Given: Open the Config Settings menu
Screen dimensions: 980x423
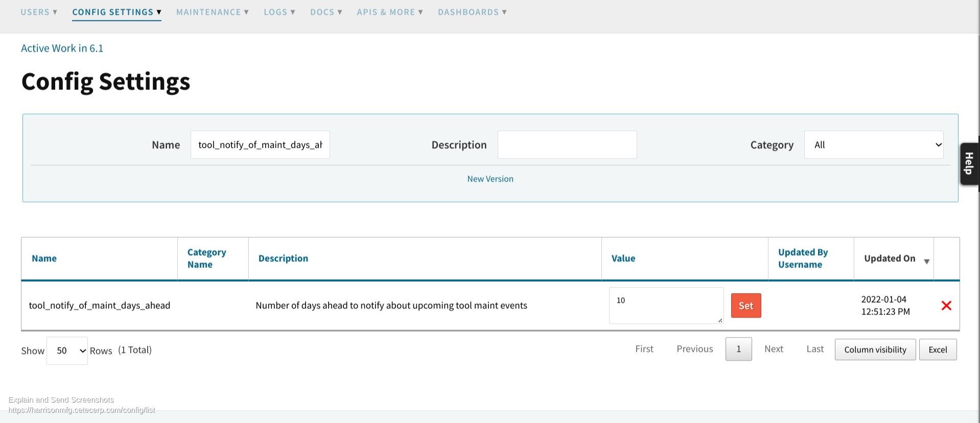Looking at the screenshot, I should 116,12.
